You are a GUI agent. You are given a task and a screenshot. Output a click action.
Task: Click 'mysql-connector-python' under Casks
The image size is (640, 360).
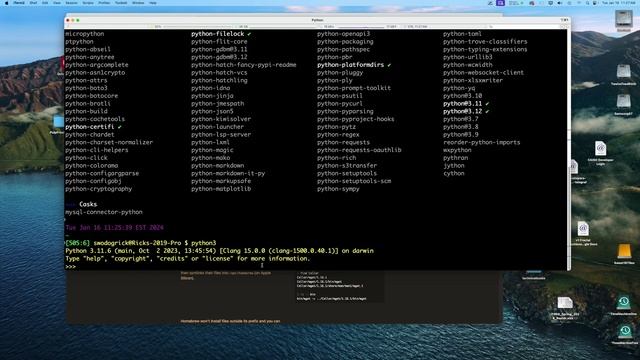pyautogui.click(x=104, y=212)
